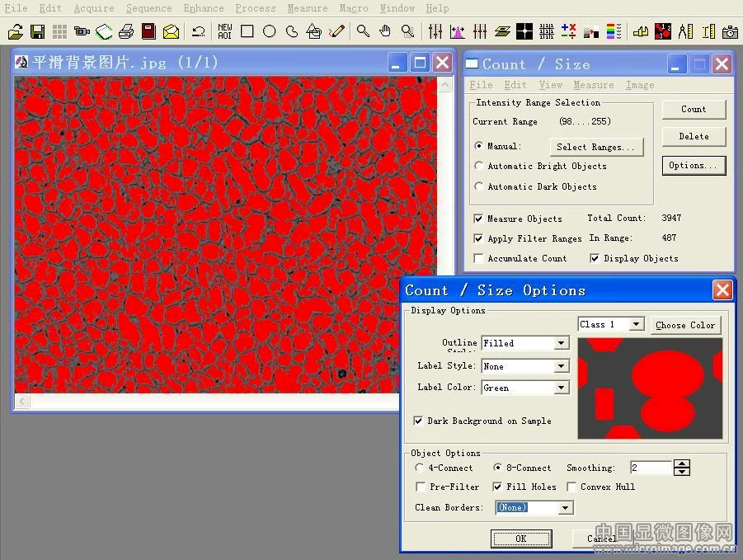Open the rainbow pseudo-color icon

click(x=614, y=31)
